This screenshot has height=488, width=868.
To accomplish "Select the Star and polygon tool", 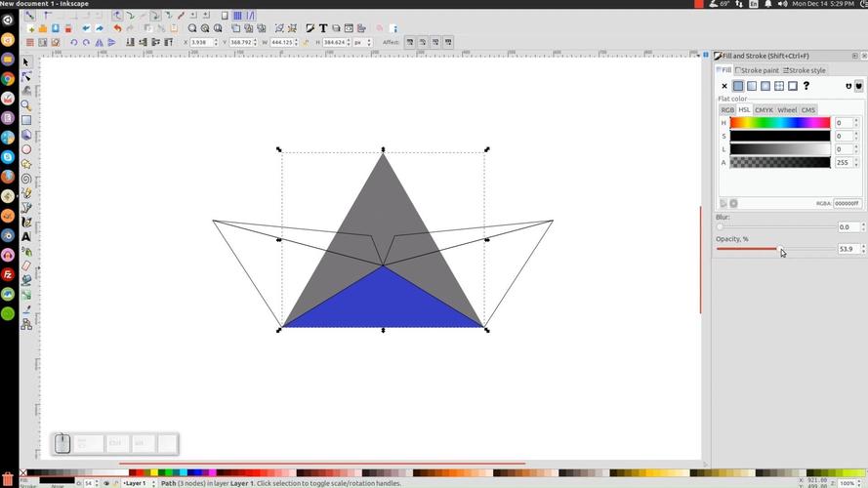I will point(26,164).
